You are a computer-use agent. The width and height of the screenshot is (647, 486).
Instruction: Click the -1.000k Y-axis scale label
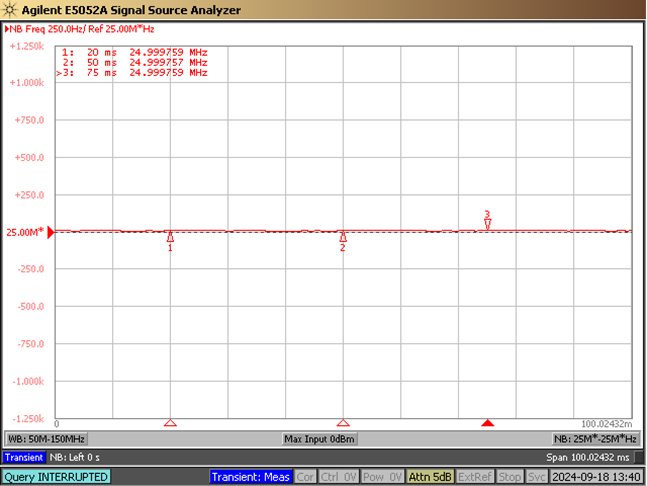pyautogui.click(x=28, y=381)
